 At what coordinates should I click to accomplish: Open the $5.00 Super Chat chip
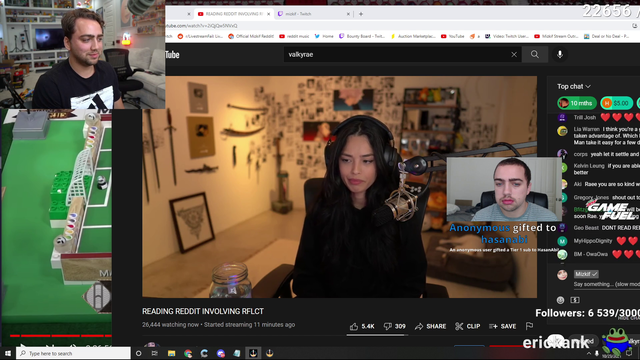click(616, 103)
